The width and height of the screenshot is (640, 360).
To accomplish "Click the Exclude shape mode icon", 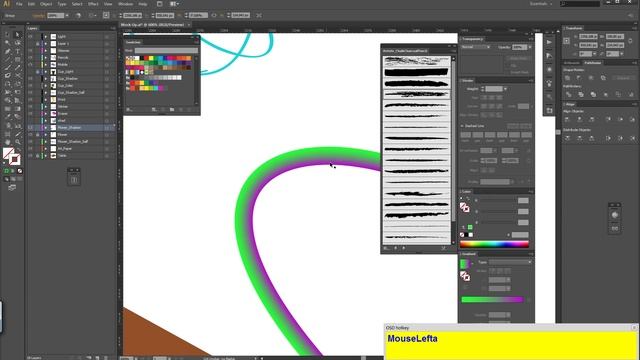I will pos(603,78).
